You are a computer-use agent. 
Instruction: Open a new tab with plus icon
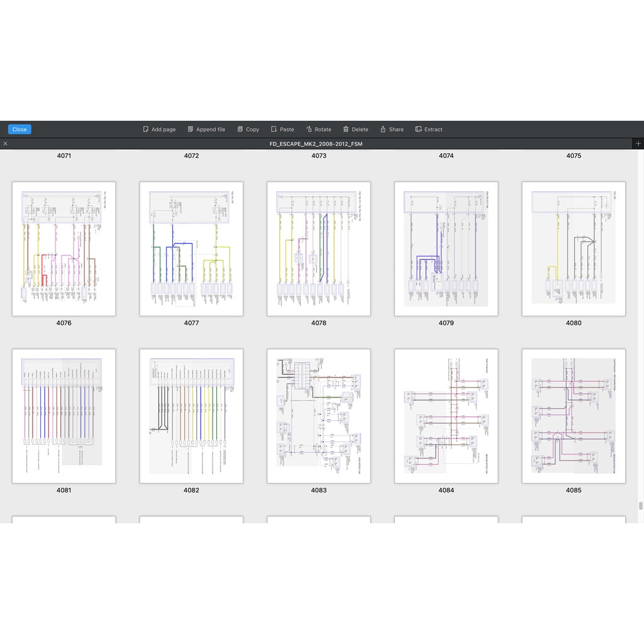[x=638, y=144]
